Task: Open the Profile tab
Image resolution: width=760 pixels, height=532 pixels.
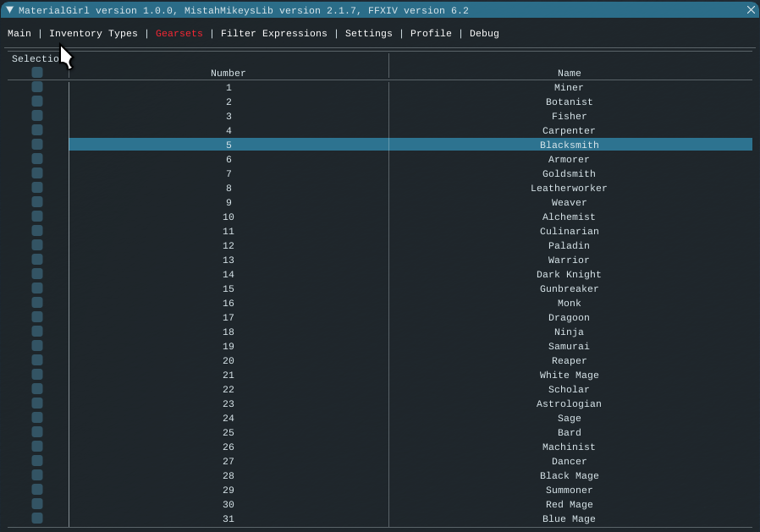Action: 431,34
